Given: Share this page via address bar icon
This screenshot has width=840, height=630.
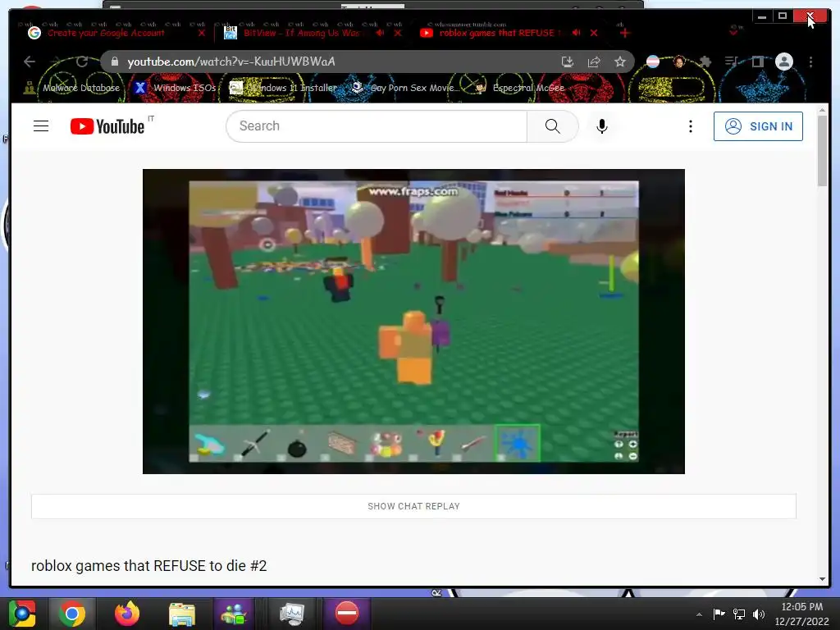Looking at the screenshot, I should [594, 62].
